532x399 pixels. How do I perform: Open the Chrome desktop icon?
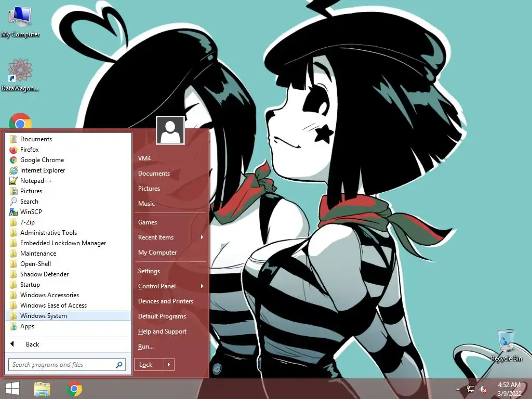[20, 121]
